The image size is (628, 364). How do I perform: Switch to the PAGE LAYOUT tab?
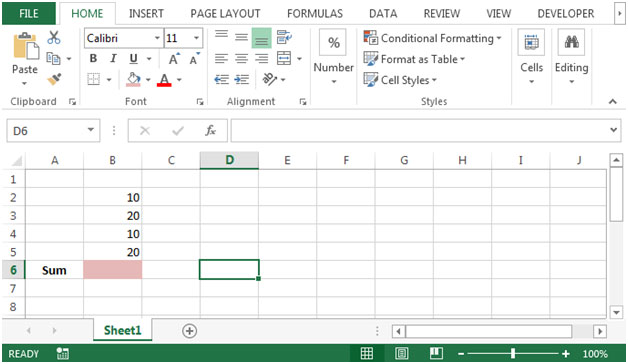click(x=225, y=14)
